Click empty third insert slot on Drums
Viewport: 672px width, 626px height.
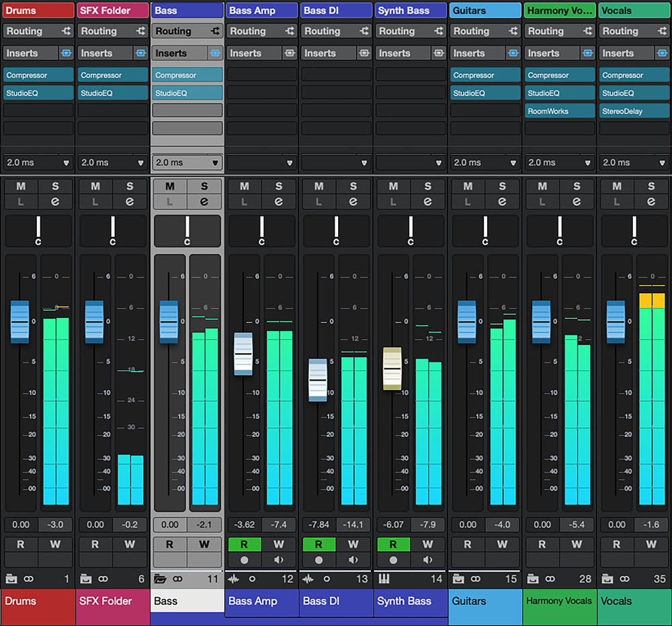click(38, 111)
